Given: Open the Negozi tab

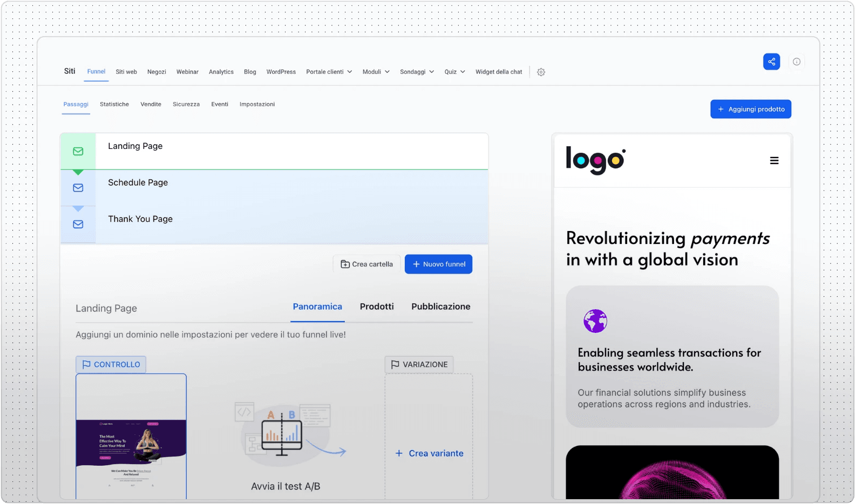Looking at the screenshot, I should click(x=157, y=72).
